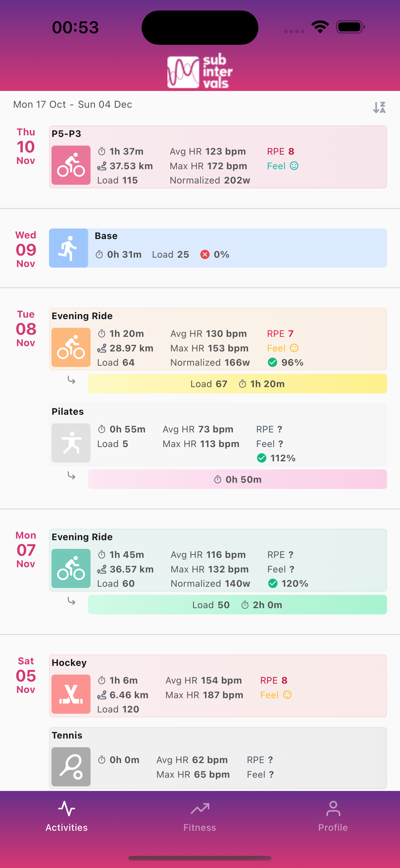Screen dimensions: 400x868
Task: Open the pink planned 0h 50m bar
Action: 238,479
